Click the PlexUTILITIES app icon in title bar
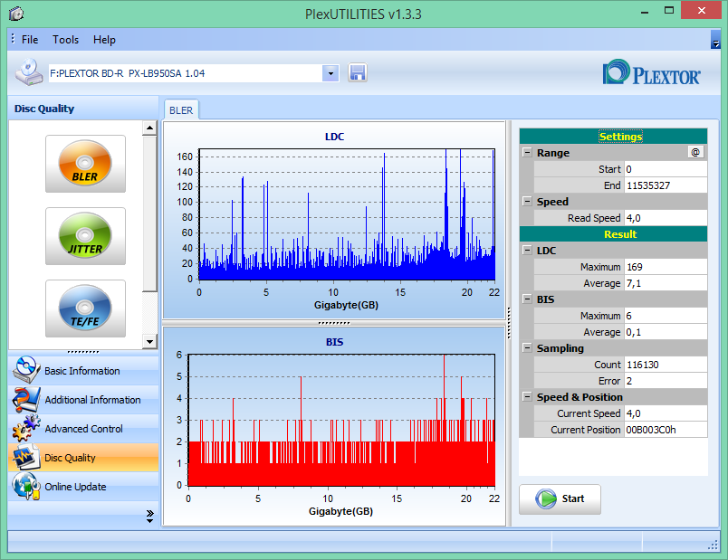This screenshot has width=728, height=560. point(16,14)
